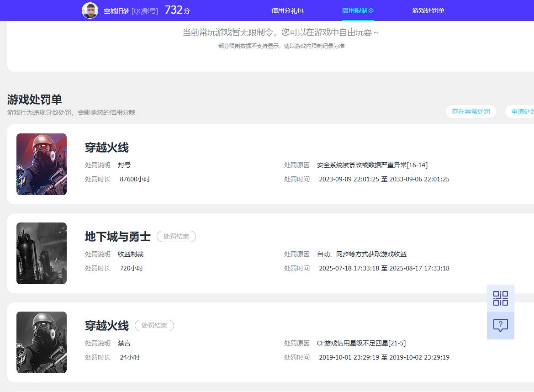Switch to the 游戏处罚单 tab

coord(428,10)
